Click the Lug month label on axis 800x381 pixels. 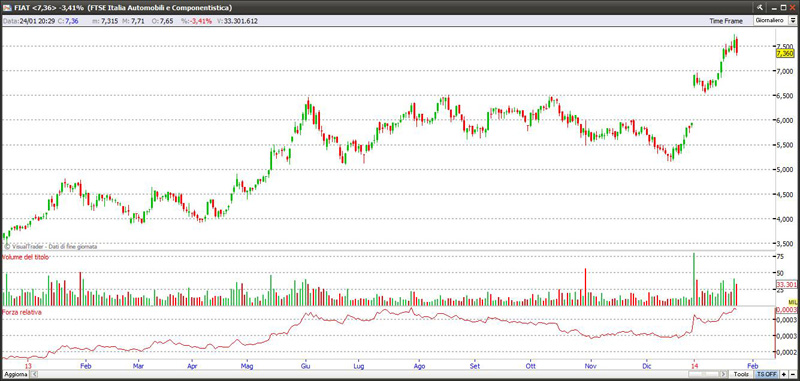(x=359, y=366)
